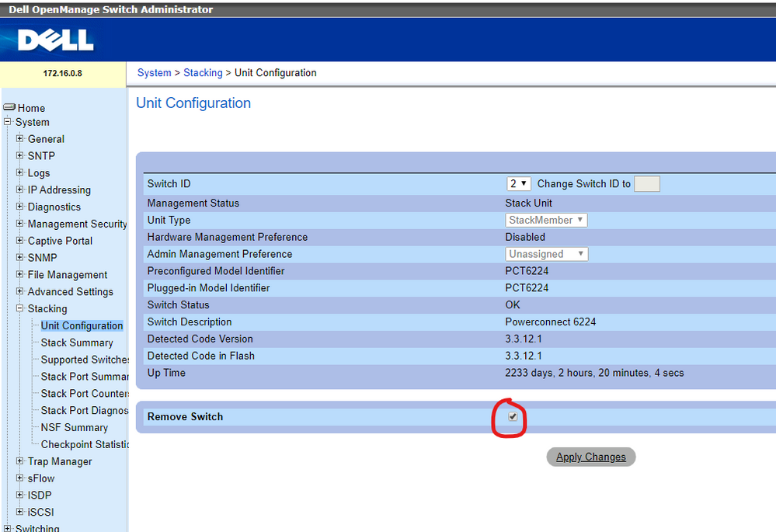This screenshot has width=776, height=532.
Task: Open the Unit Type StackMember dropdown
Action: point(546,220)
